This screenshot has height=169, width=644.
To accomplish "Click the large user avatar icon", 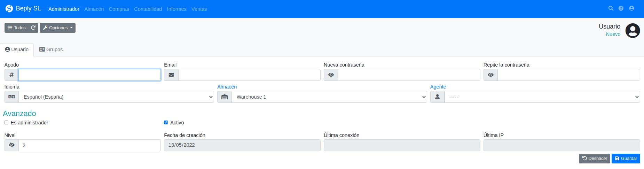I will click(x=633, y=31).
